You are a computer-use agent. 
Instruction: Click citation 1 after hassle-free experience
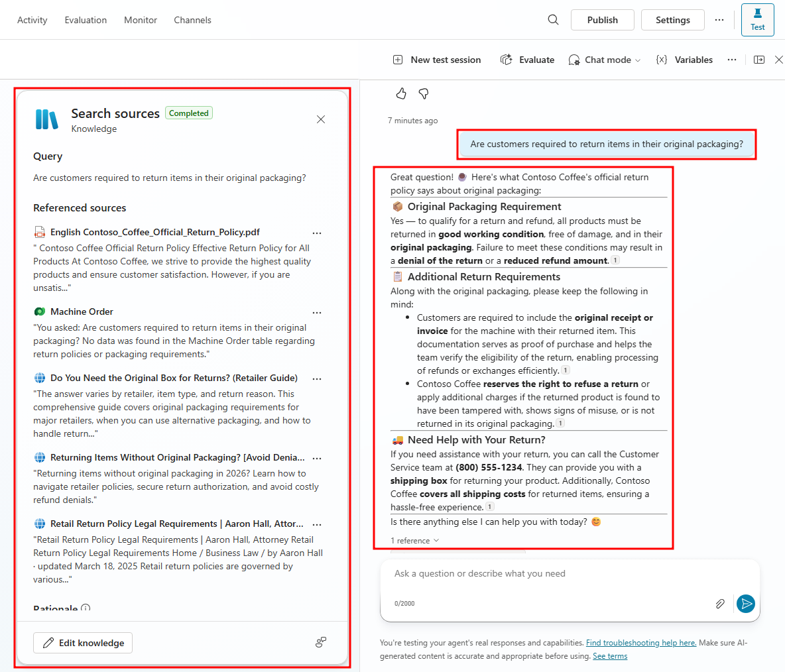[x=490, y=507]
